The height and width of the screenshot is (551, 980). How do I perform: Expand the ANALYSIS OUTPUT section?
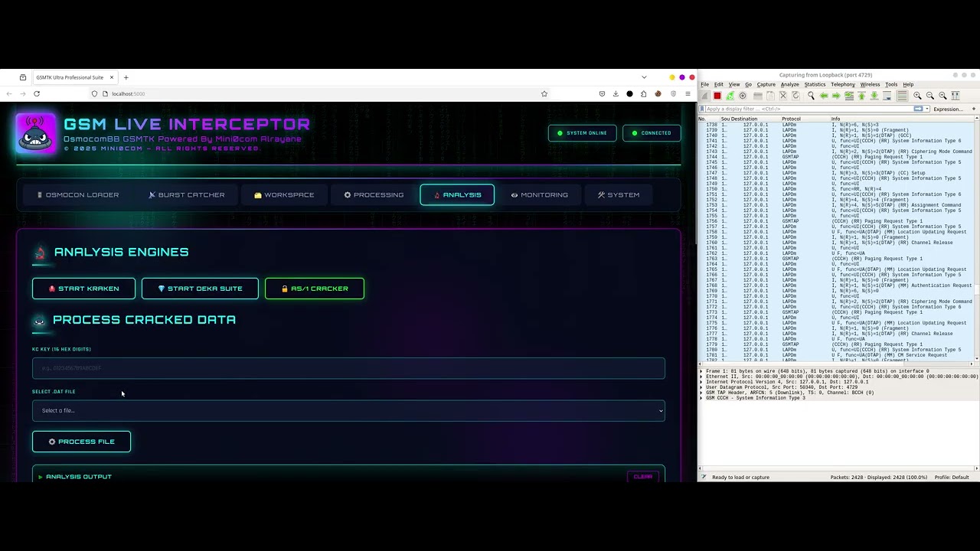pos(75,477)
